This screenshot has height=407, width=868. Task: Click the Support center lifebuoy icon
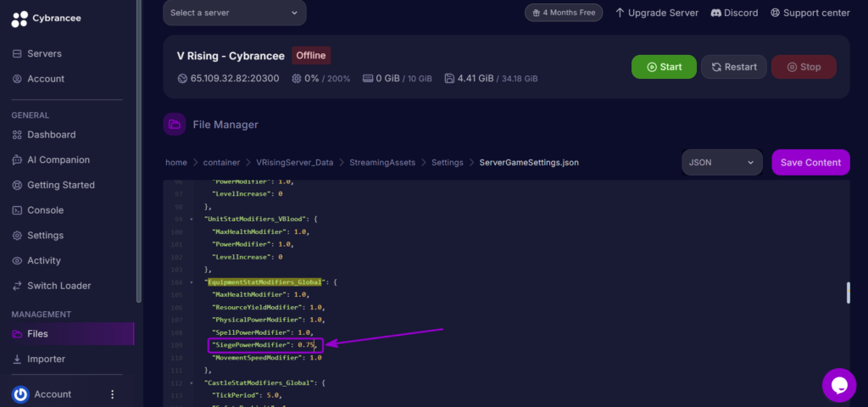tap(775, 13)
